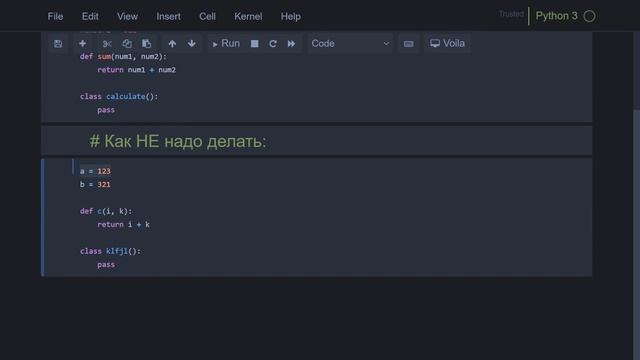Open the Help menu
The width and height of the screenshot is (640, 360).
(x=291, y=16)
